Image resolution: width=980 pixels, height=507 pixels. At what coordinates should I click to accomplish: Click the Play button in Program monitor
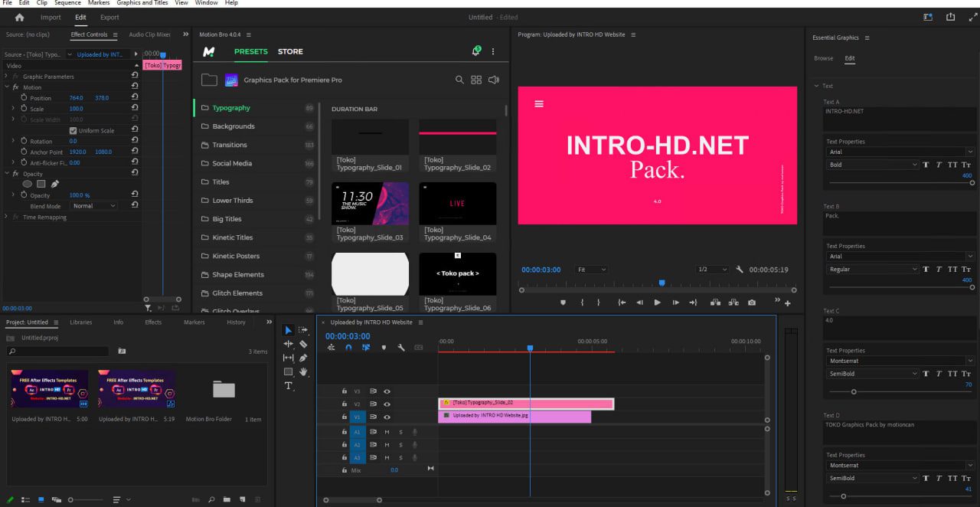coord(657,303)
